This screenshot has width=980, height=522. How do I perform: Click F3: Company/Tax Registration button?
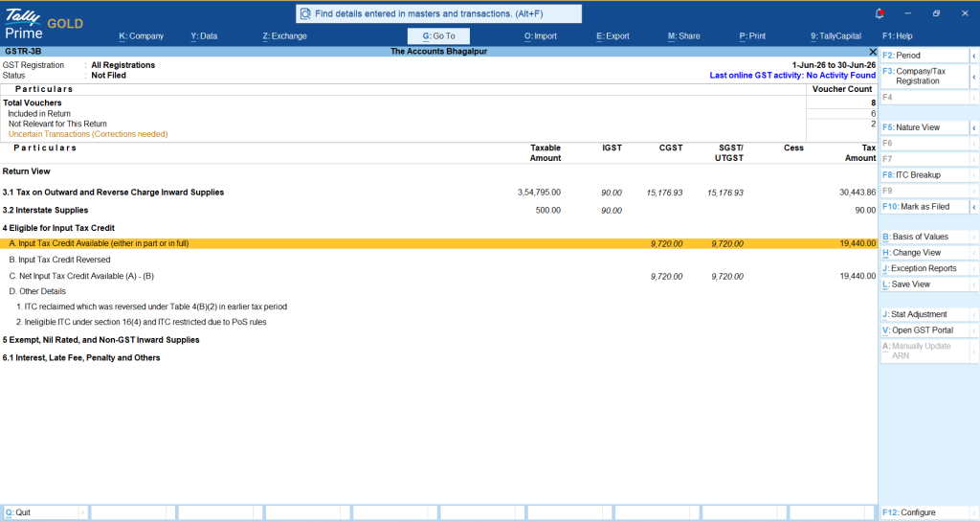click(924, 77)
